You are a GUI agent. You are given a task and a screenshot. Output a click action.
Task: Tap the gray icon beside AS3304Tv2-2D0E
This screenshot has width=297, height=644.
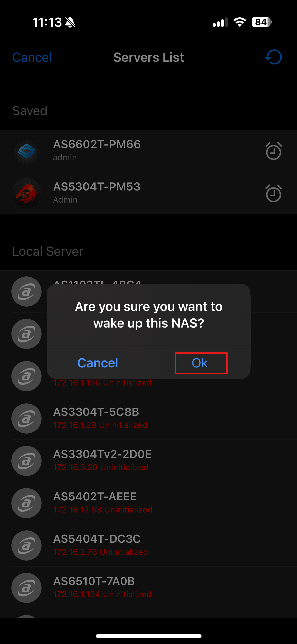[26, 461]
